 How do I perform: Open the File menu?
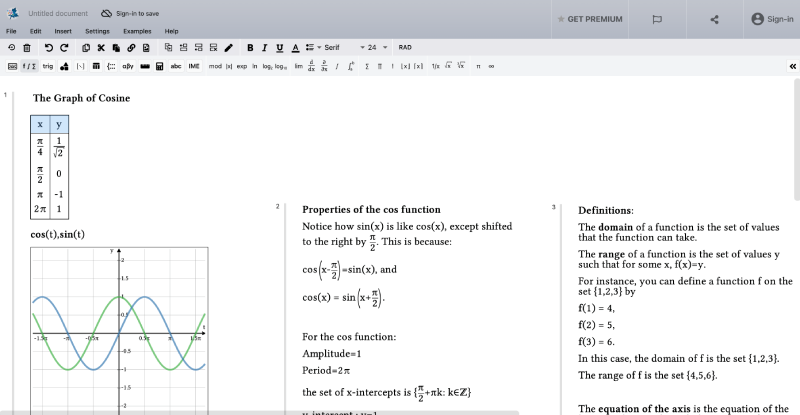pyautogui.click(x=11, y=31)
